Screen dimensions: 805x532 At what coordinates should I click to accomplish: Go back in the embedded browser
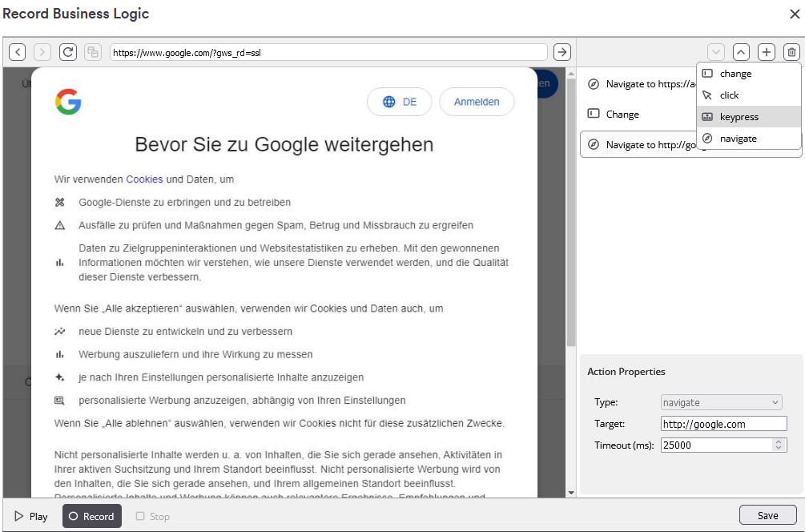[x=17, y=52]
